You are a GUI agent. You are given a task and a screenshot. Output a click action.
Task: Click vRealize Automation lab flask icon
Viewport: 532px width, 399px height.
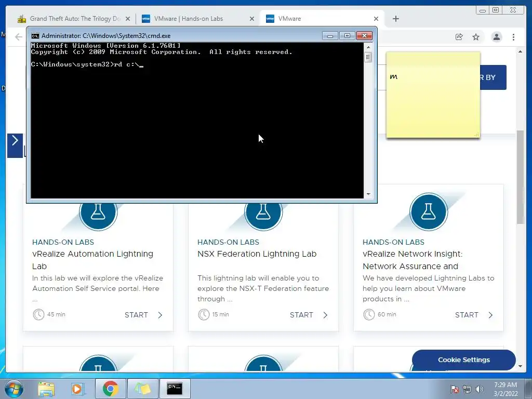pyautogui.click(x=98, y=212)
